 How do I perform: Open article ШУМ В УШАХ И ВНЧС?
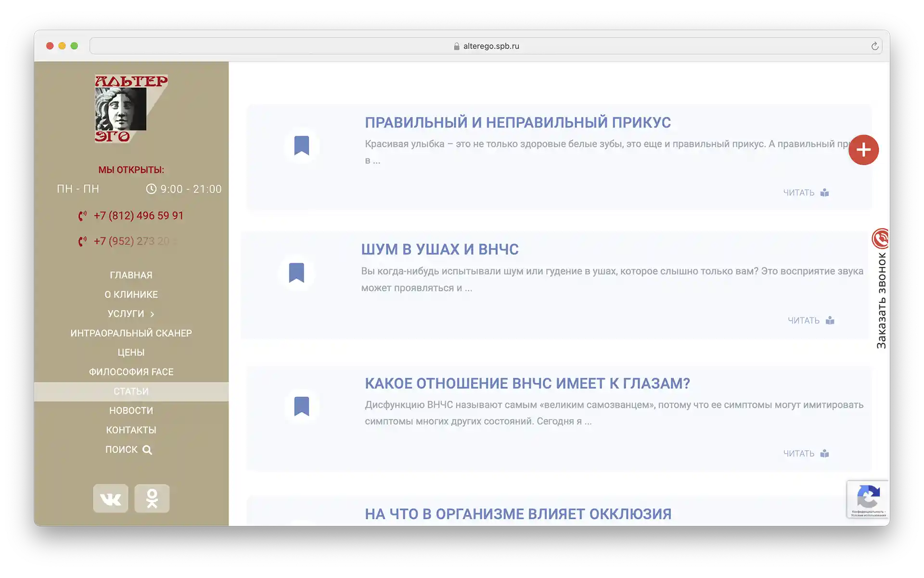440,250
